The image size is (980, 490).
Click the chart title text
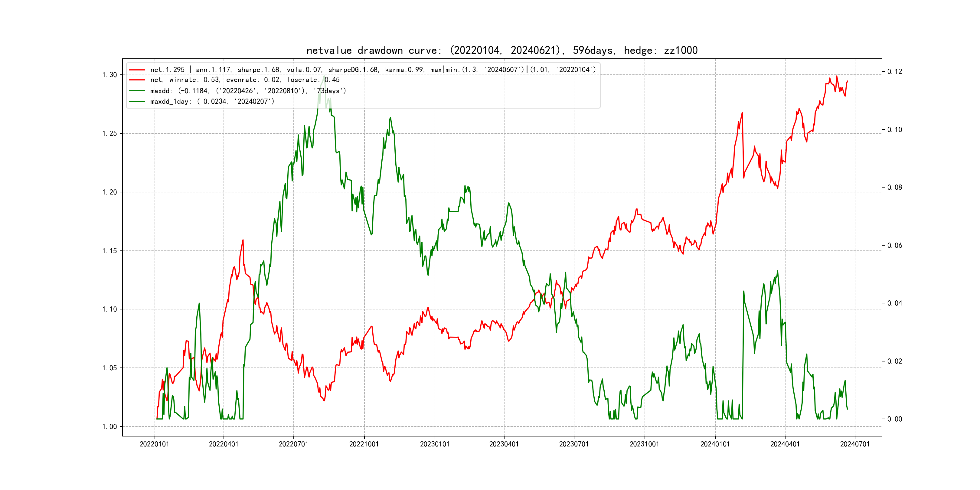(502, 50)
